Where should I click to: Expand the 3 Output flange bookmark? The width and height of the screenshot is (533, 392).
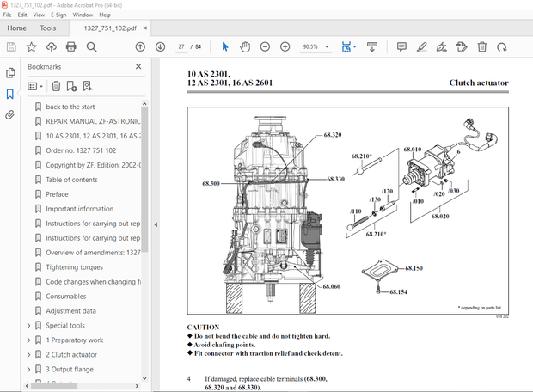coord(29,370)
